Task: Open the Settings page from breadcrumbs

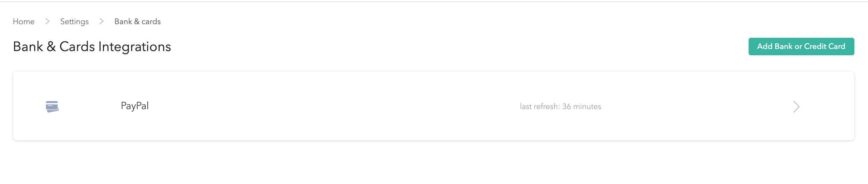Action: coord(74,21)
